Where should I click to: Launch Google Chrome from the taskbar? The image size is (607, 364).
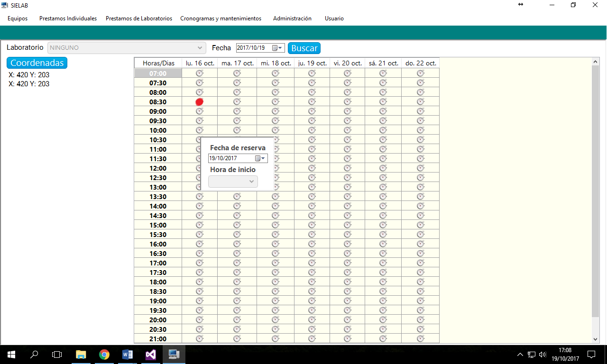pyautogui.click(x=104, y=355)
